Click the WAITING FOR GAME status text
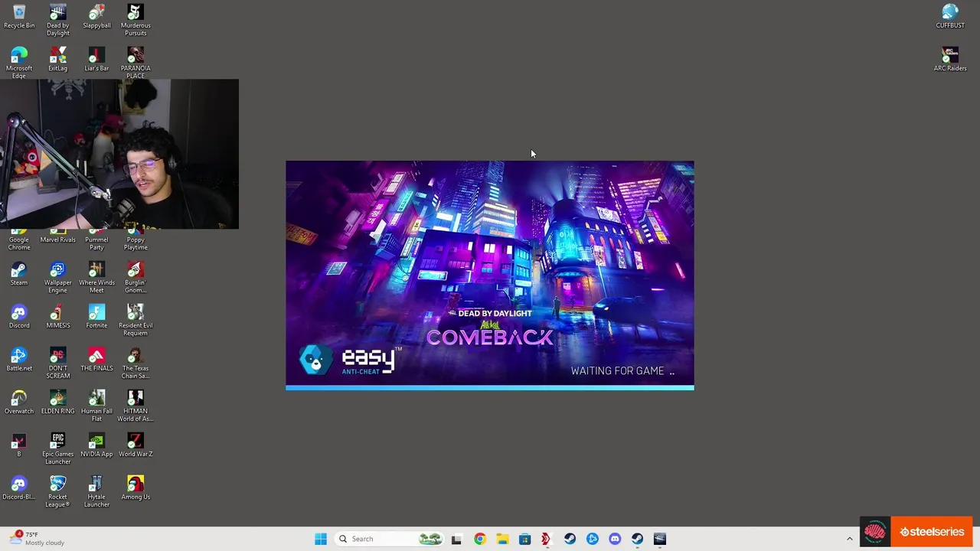980x551 pixels. (622, 371)
